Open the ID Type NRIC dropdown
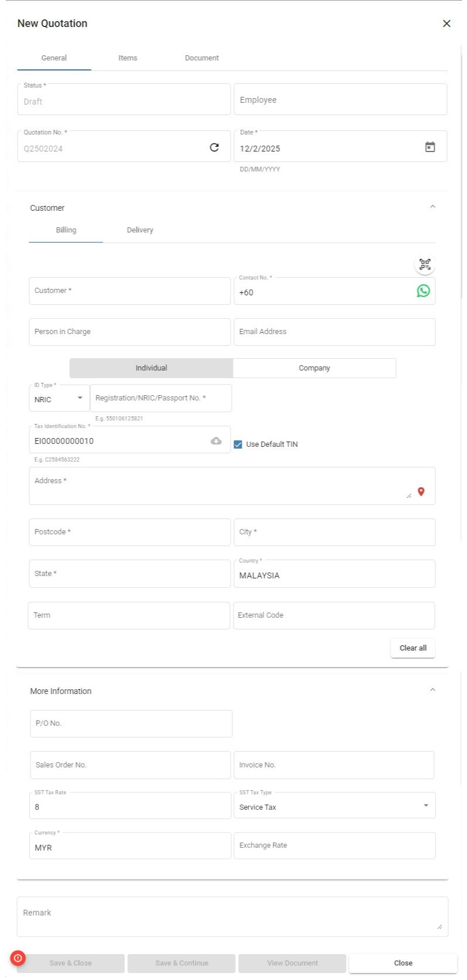Viewport: 467px width, 980px height. [59, 398]
